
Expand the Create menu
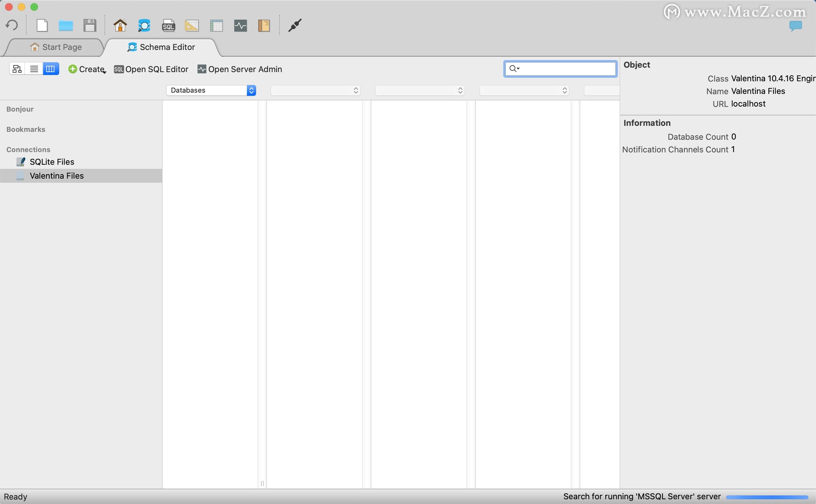88,69
